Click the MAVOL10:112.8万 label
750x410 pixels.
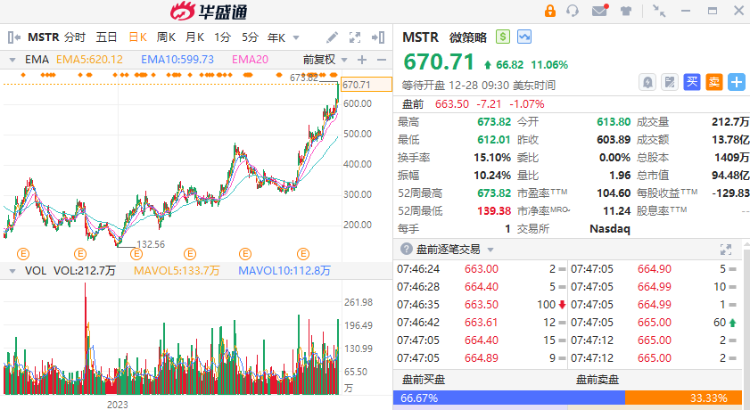pyautogui.click(x=284, y=271)
